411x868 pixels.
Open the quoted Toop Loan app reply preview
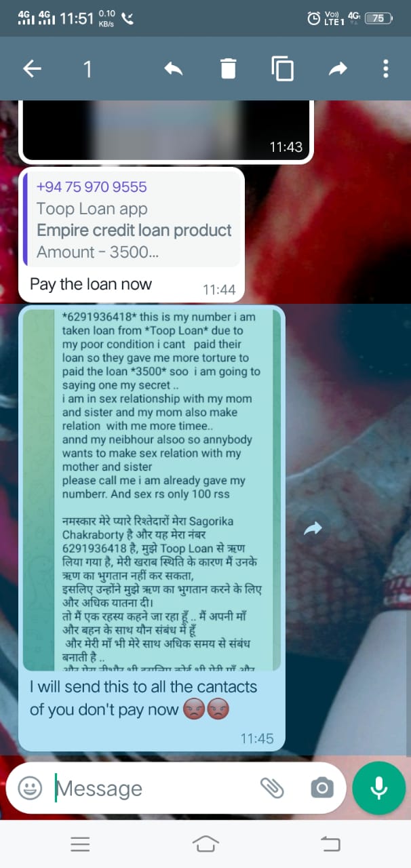[132, 219]
